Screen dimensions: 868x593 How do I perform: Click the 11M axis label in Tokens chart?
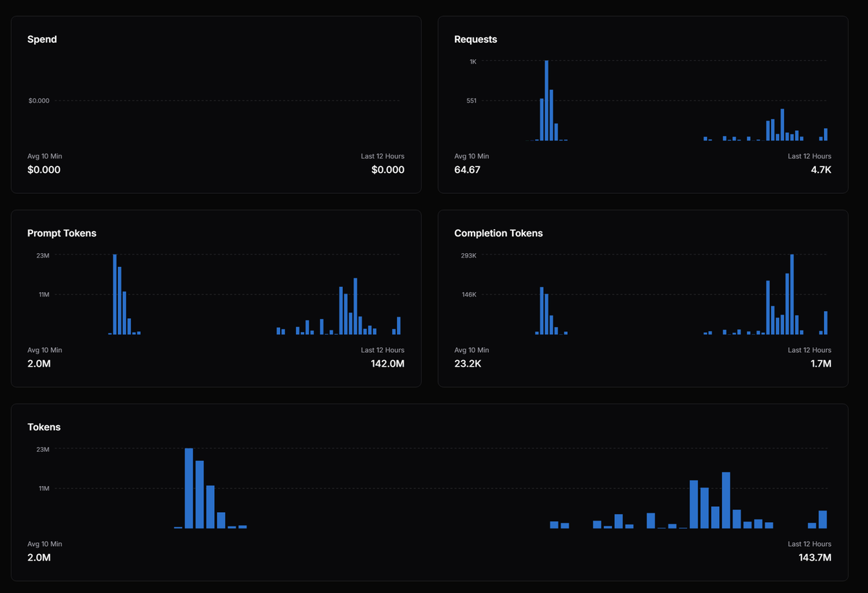[x=43, y=488]
